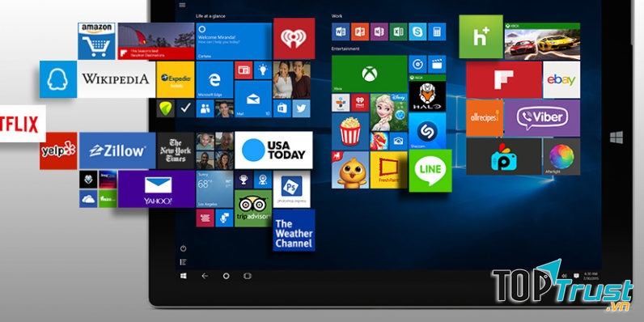
Task: Expand the Start hamburger menu
Action: 182,5
